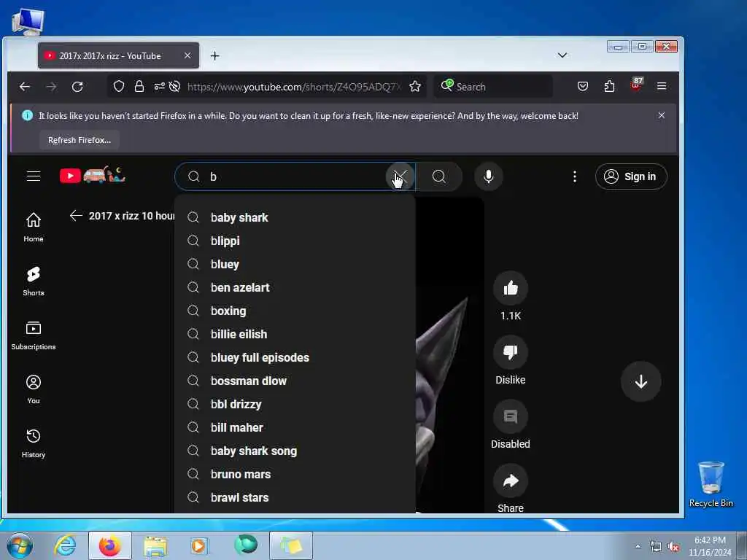Viewport: 747px width, 560px height.
Task: Click the Refresh Firefox... button
Action: 80,140
